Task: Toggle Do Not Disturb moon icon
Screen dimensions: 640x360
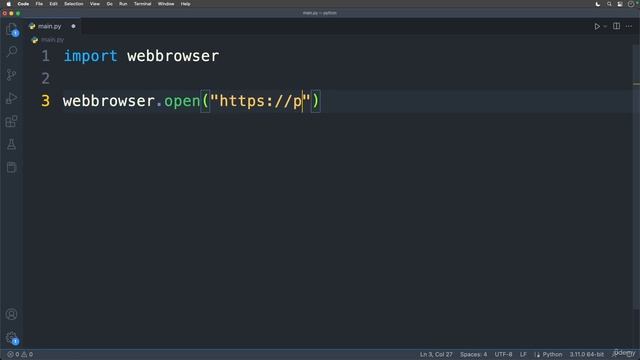Action: pos(598,4)
